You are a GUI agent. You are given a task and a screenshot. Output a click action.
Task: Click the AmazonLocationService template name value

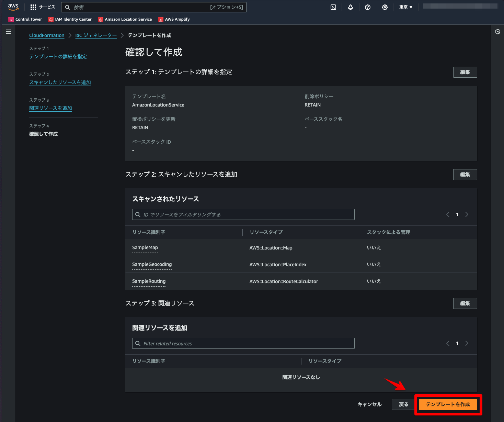click(158, 105)
